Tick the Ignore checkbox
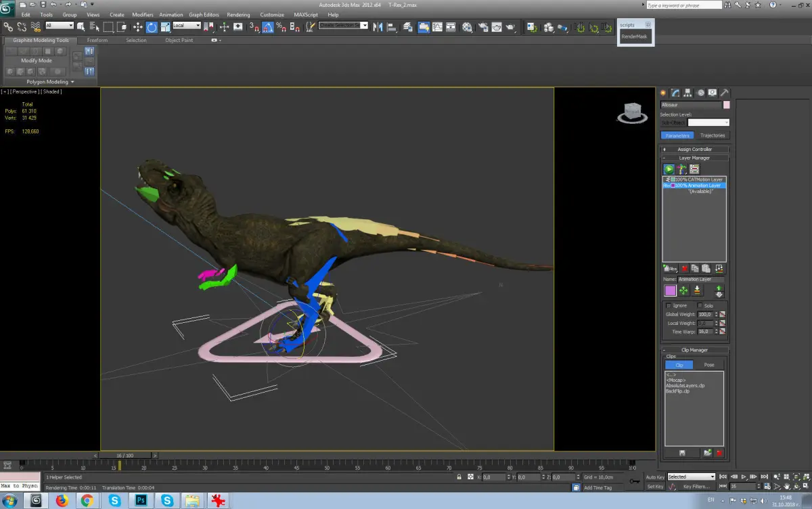 pyautogui.click(x=669, y=305)
